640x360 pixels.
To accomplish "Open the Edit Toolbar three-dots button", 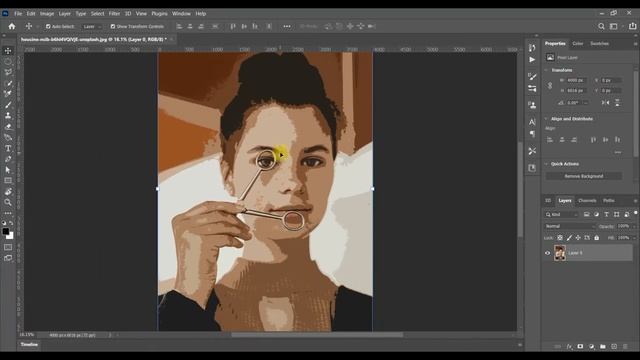I will [8, 213].
